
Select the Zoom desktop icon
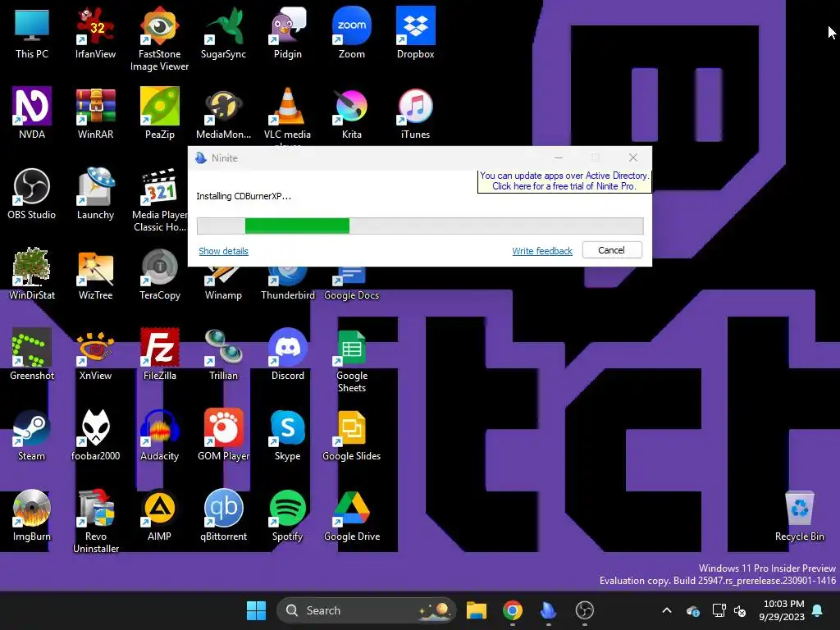[x=351, y=33]
